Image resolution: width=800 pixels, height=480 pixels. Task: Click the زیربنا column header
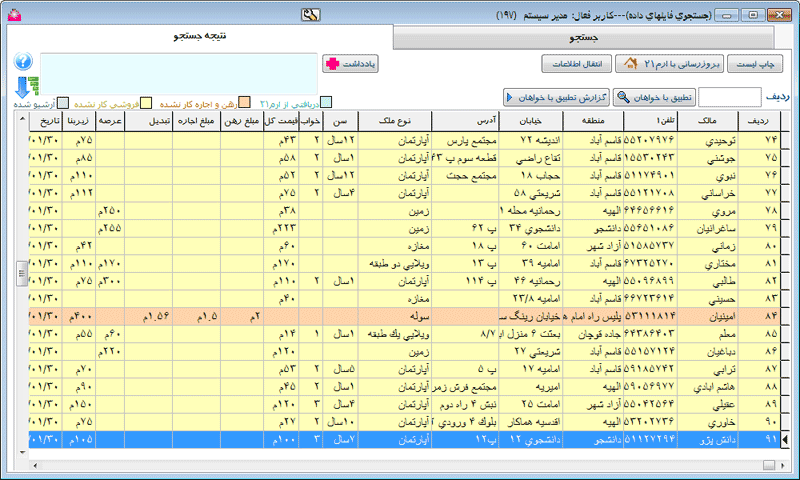click(x=79, y=121)
